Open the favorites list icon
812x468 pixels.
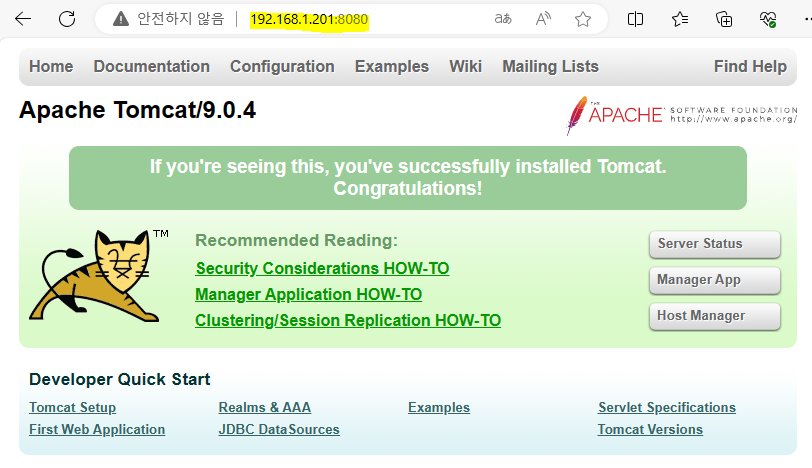tap(679, 19)
